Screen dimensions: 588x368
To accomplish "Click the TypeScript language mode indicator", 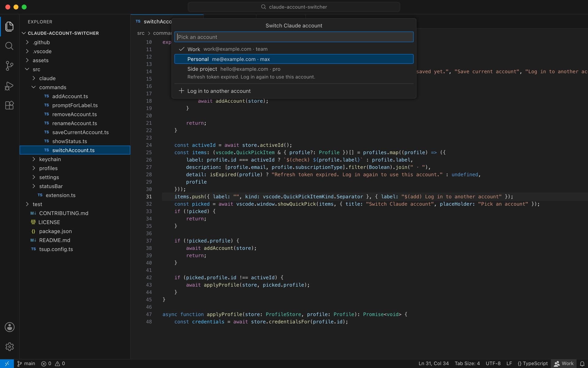I will point(533,363).
